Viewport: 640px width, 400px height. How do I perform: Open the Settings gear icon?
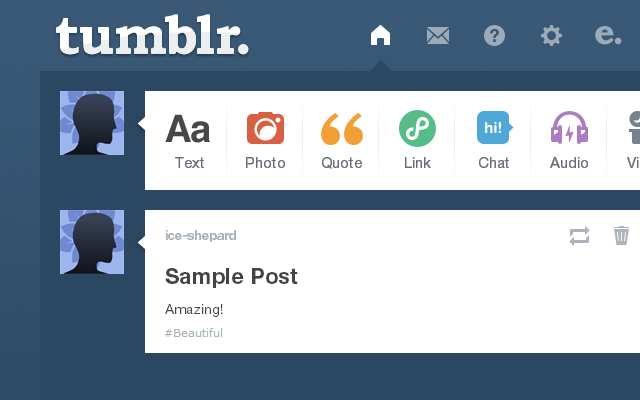551,36
